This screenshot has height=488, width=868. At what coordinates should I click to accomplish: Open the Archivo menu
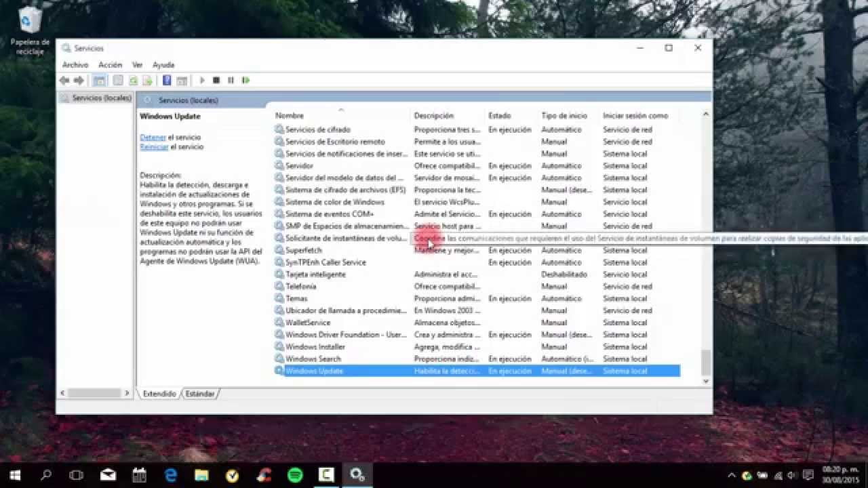[x=75, y=65]
